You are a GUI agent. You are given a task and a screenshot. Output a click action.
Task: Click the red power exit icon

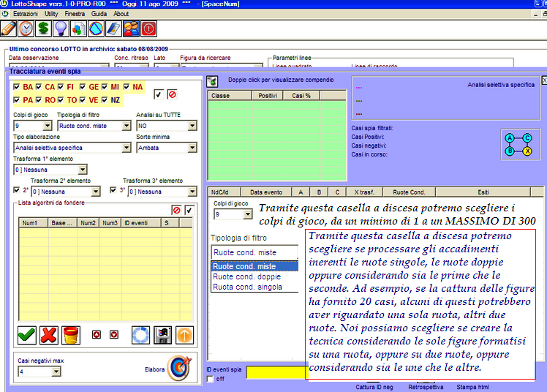tap(148, 29)
